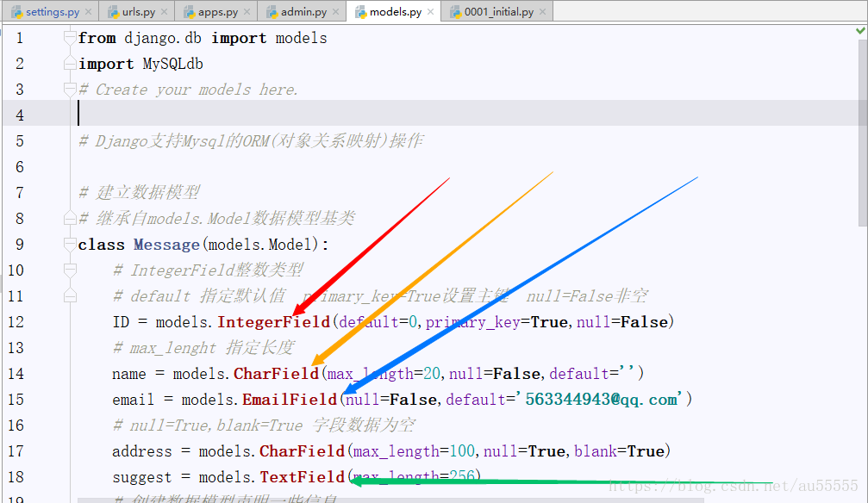Click the '# IntegerField' comment on line 10
The width and height of the screenshot is (868, 503).
click(x=208, y=270)
